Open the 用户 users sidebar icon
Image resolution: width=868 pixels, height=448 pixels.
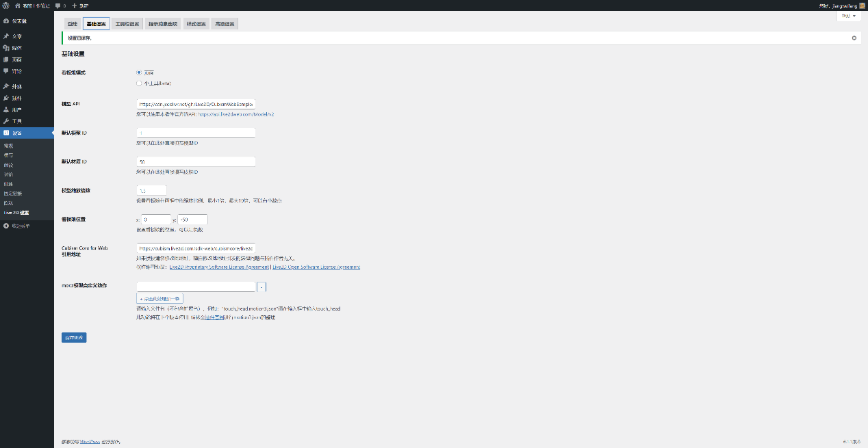6,109
